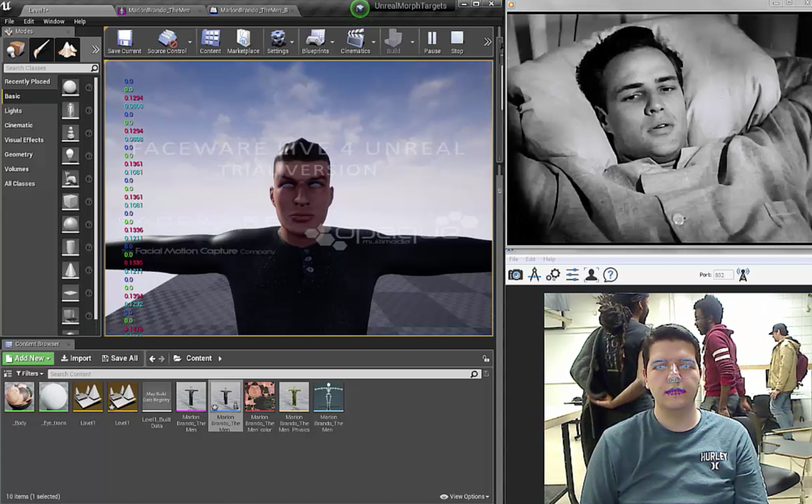
Task: Open Build options dropdown arrow
Action: [x=412, y=42]
